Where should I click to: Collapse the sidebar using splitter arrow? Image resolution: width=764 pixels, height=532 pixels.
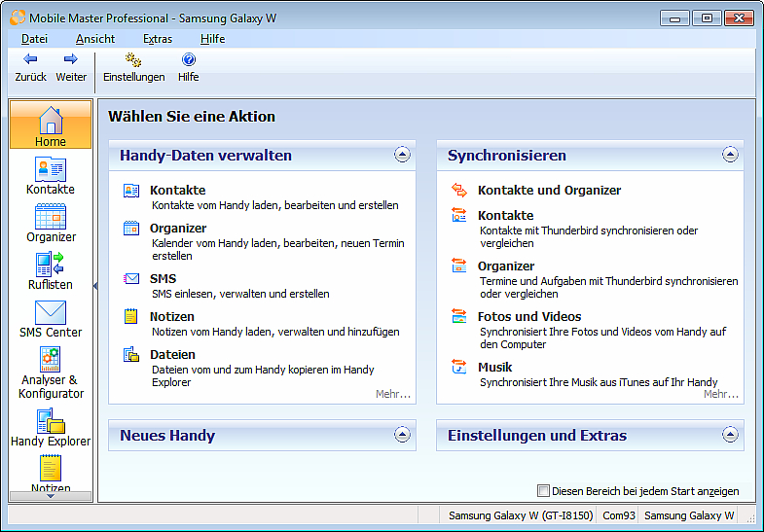pos(95,286)
